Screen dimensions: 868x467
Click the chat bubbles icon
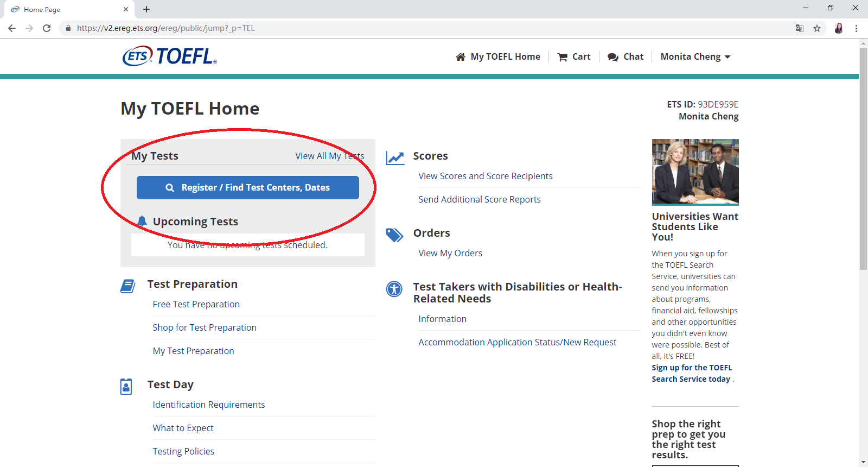click(613, 57)
